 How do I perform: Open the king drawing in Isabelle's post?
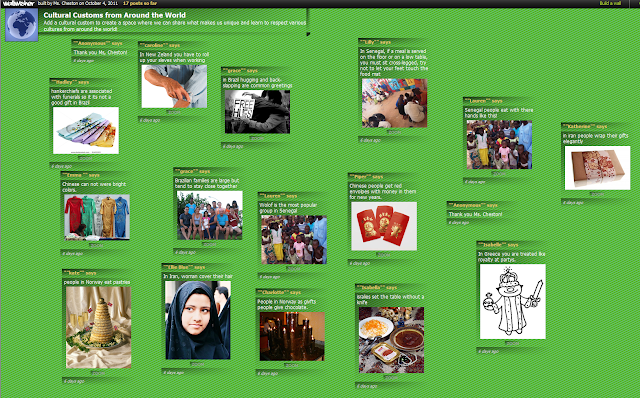(x=513, y=302)
